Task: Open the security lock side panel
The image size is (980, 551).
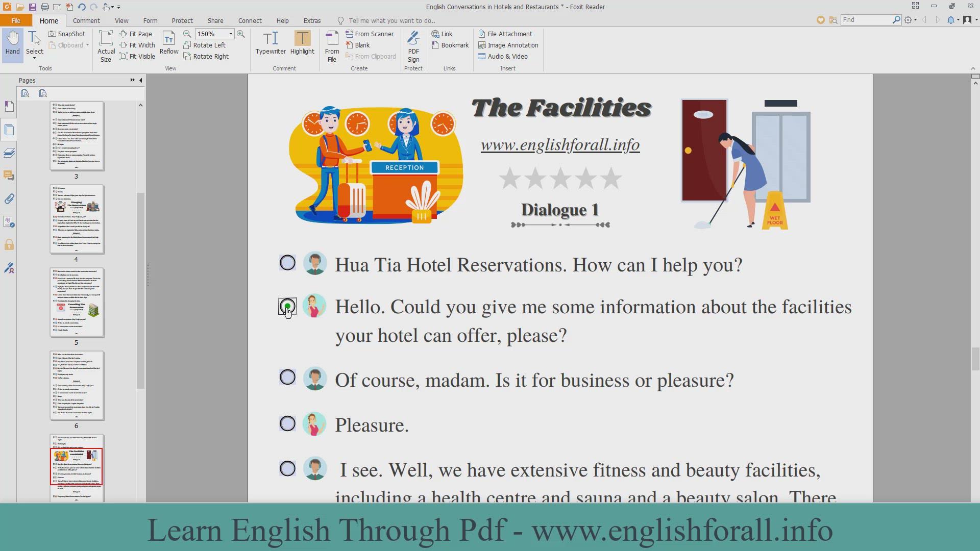Action: 9,245
